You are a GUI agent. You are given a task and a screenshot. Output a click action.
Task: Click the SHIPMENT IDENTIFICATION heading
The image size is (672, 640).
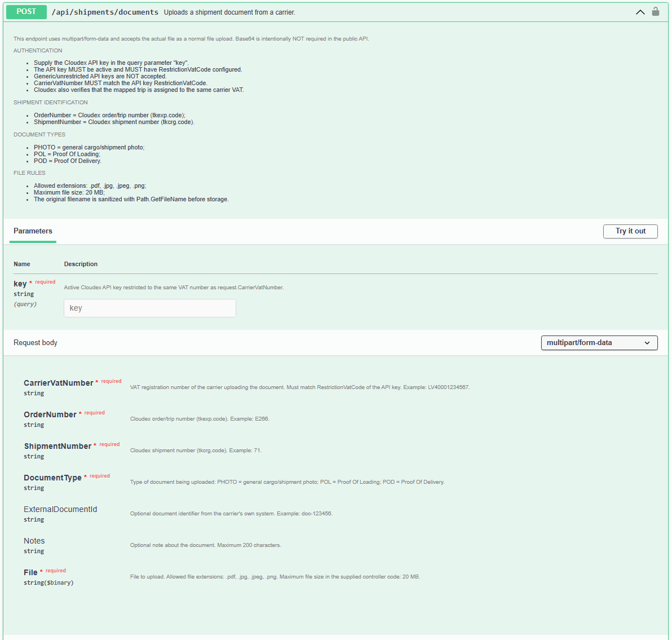point(51,103)
